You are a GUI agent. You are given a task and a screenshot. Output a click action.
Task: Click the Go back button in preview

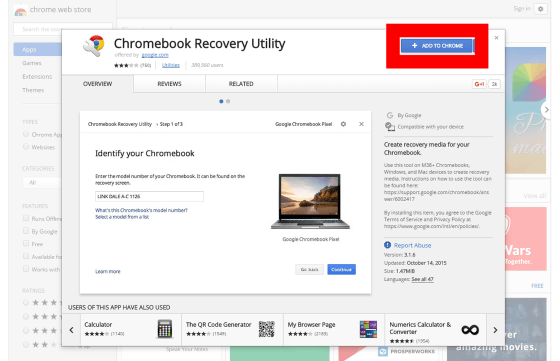[x=309, y=269]
